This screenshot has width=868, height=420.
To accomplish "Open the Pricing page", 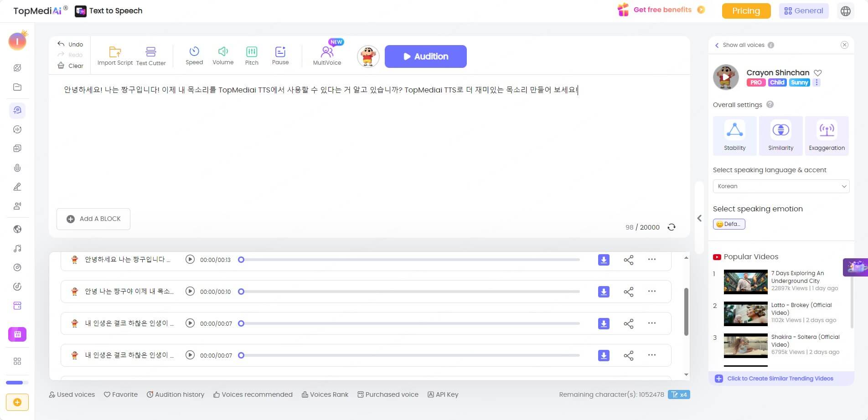I will coord(746,11).
